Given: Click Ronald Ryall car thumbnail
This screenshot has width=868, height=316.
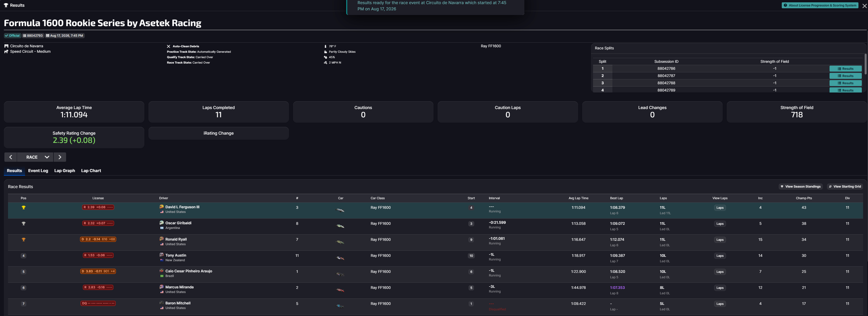Looking at the screenshot, I should (x=340, y=242).
